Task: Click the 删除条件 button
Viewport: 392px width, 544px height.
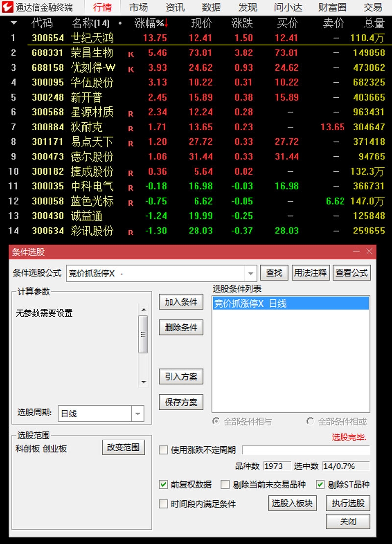Action: tap(181, 327)
